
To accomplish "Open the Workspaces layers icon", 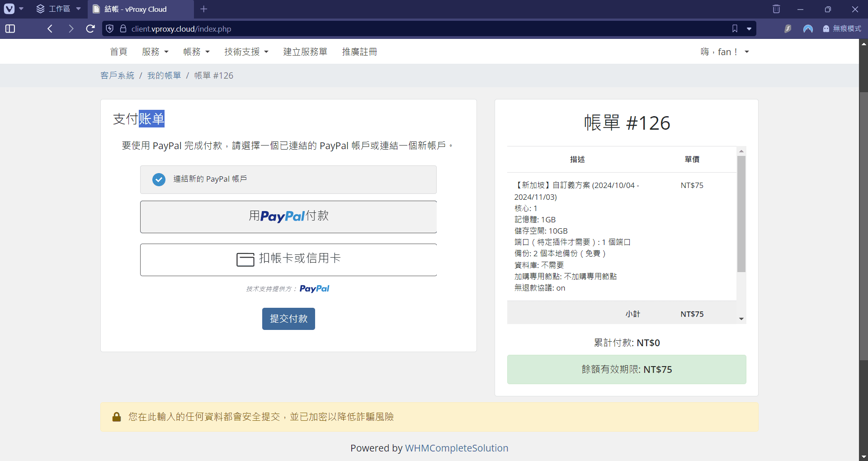I will click(x=40, y=9).
